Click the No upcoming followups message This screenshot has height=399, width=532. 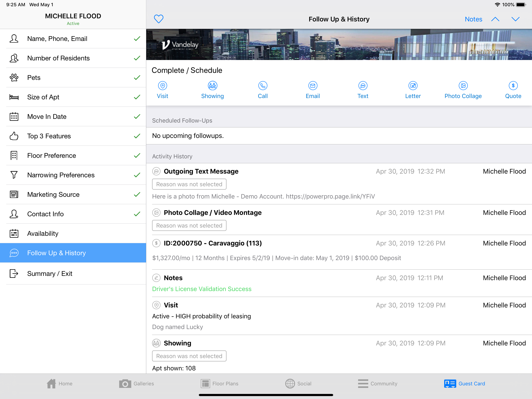click(188, 136)
